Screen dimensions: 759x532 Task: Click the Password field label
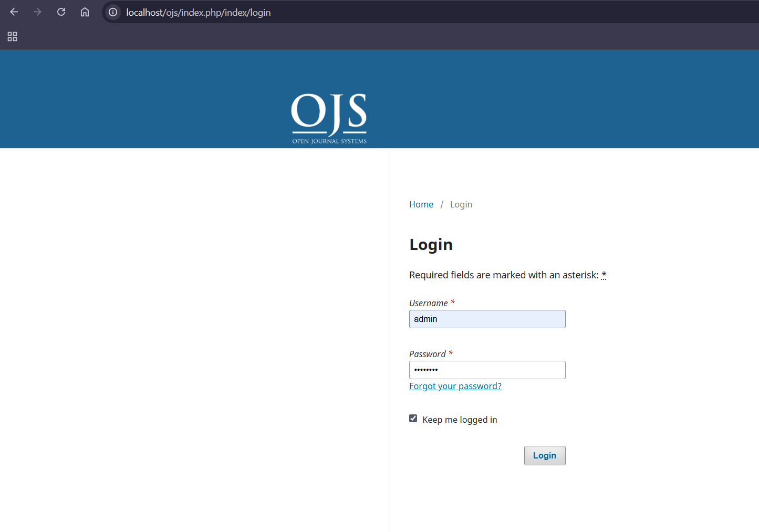click(427, 354)
